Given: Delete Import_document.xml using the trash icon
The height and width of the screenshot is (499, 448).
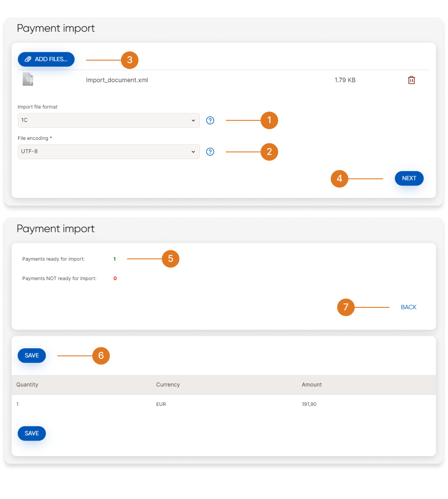Looking at the screenshot, I should coord(411,80).
